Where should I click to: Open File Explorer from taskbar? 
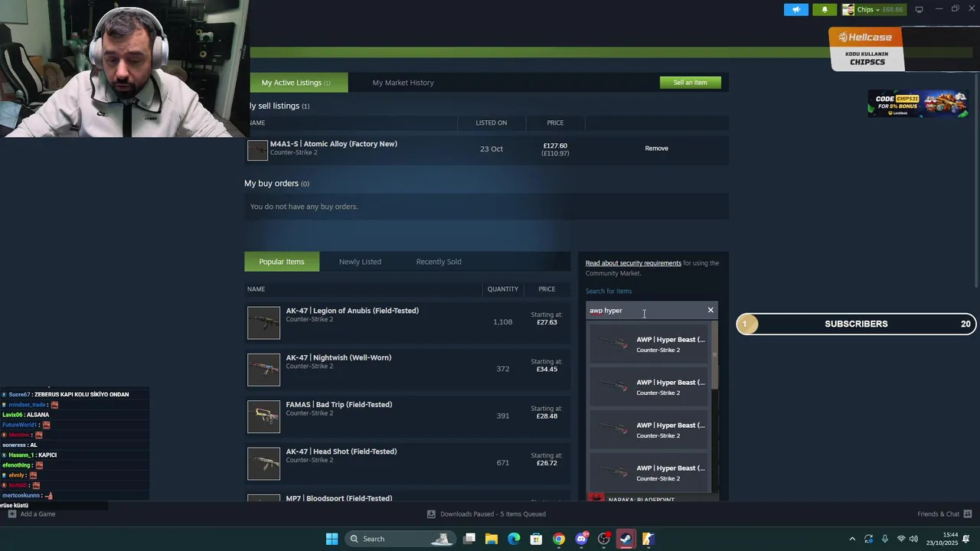tap(492, 539)
